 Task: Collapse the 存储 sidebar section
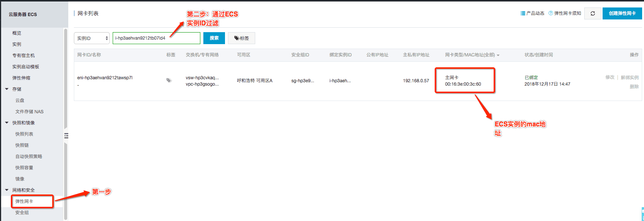[x=7, y=89]
